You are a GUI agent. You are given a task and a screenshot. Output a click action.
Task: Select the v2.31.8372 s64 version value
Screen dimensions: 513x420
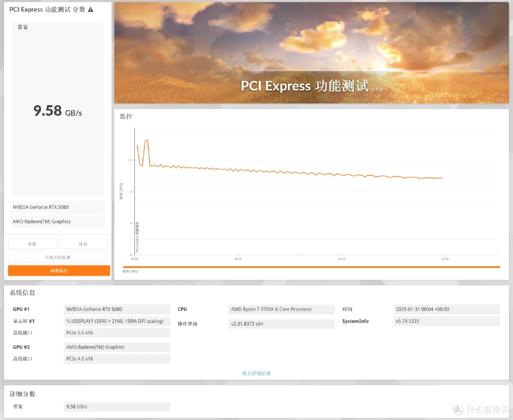click(281, 324)
